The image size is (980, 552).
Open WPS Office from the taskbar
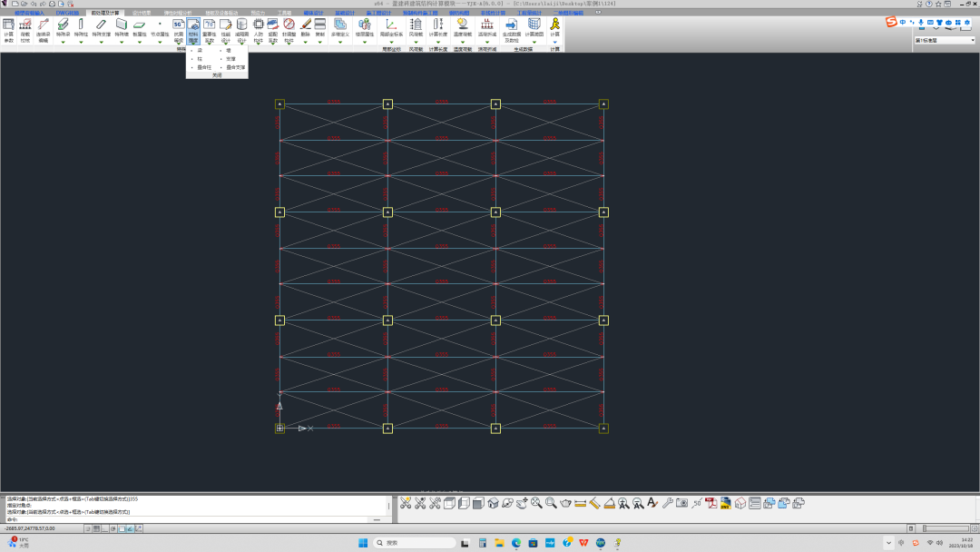[583, 543]
